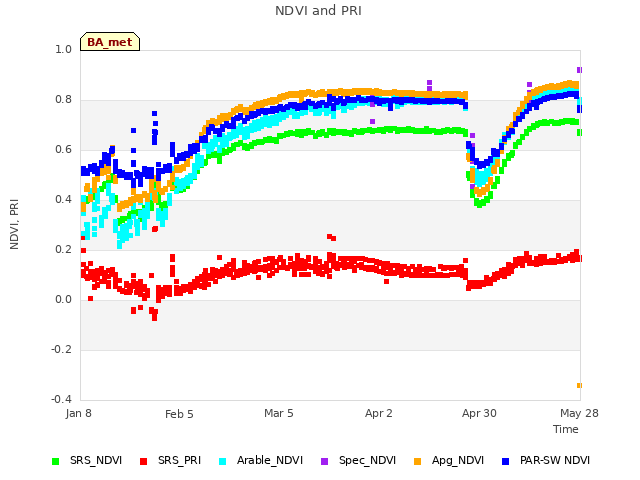The width and height of the screenshot is (640, 480).
Task: Click the -0.2 y-axis tick label
Action: [61, 349]
